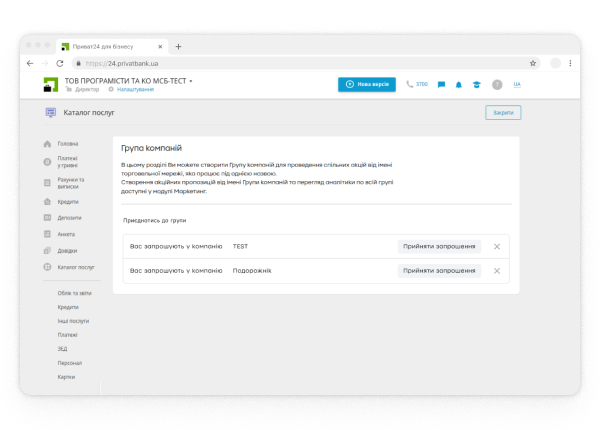Call support via the 3700 phone icon
This screenshot has height=430, width=600.
click(417, 85)
